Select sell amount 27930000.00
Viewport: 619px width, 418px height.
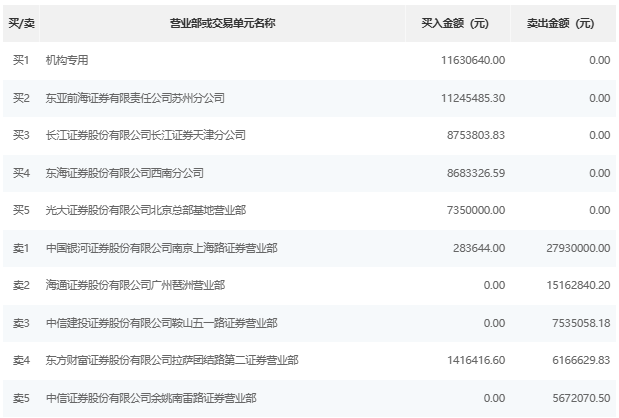pyautogui.click(x=578, y=248)
